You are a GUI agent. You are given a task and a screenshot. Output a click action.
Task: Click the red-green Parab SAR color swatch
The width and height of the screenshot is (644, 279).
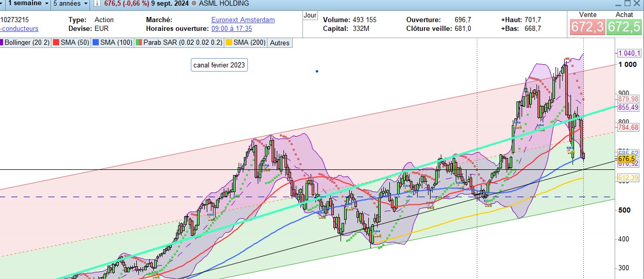click(x=139, y=43)
